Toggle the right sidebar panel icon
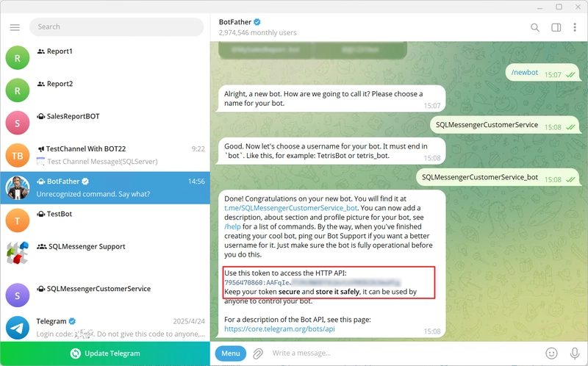The width and height of the screenshot is (588, 366). [x=556, y=27]
